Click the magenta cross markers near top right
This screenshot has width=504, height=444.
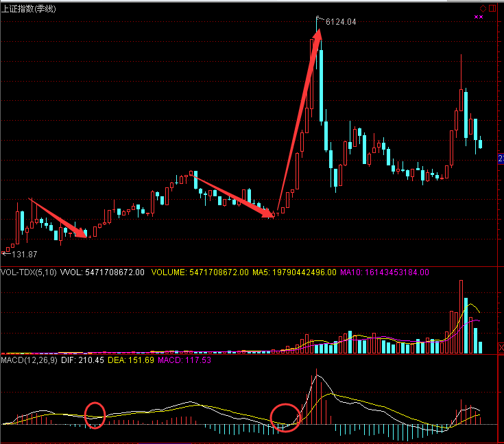point(479,16)
